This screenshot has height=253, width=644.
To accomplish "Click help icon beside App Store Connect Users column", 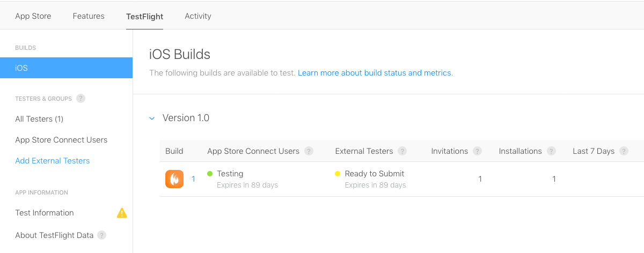I will click(x=309, y=151).
